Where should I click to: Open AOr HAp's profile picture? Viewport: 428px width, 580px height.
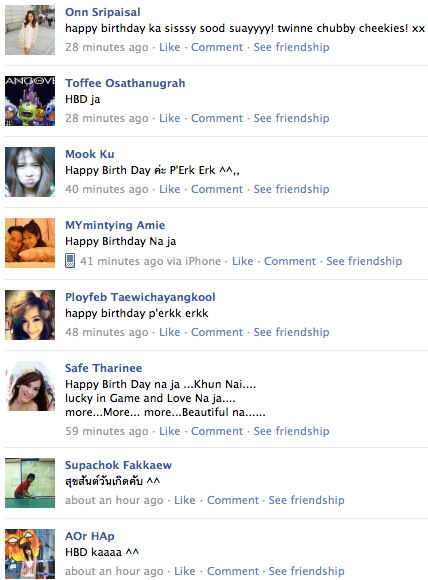(x=30, y=554)
